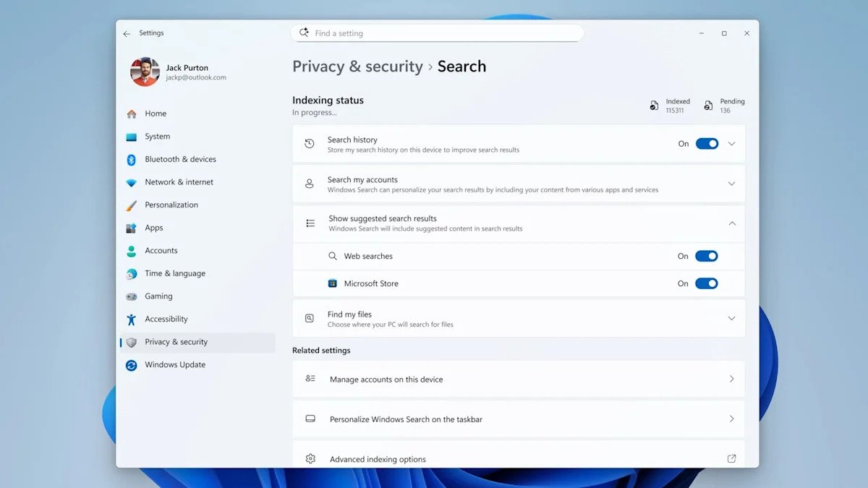The image size is (868, 488).
Task: Click the Related settings heading
Action: pos(321,351)
